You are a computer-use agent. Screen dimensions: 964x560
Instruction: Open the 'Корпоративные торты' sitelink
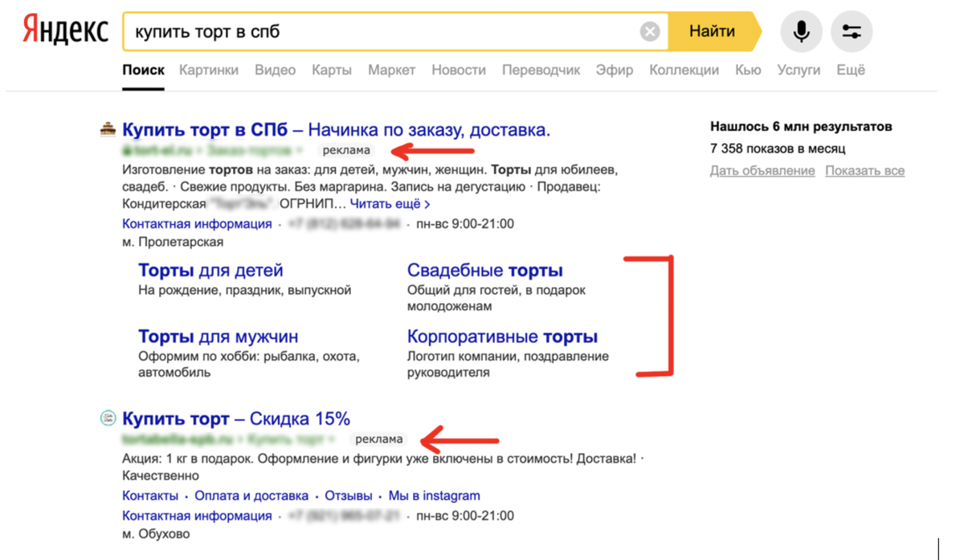click(503, 337)
